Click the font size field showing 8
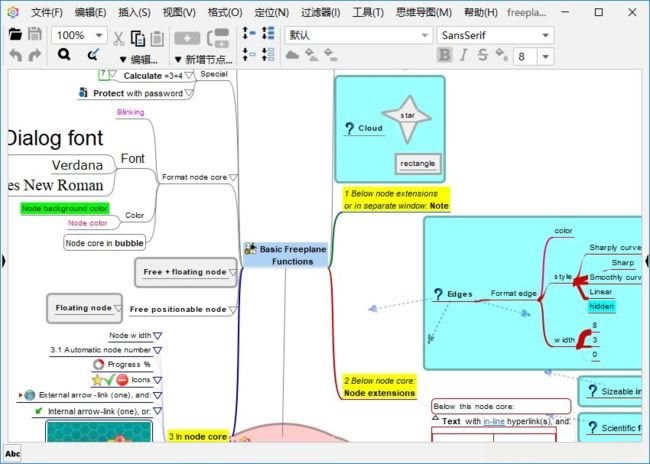 [526, 56]
